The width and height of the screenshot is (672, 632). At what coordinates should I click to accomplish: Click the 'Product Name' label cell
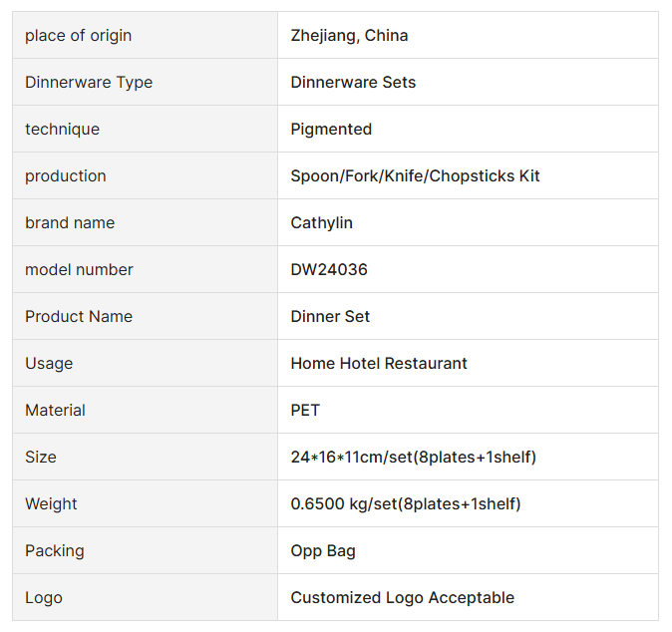tap(79, 317)
